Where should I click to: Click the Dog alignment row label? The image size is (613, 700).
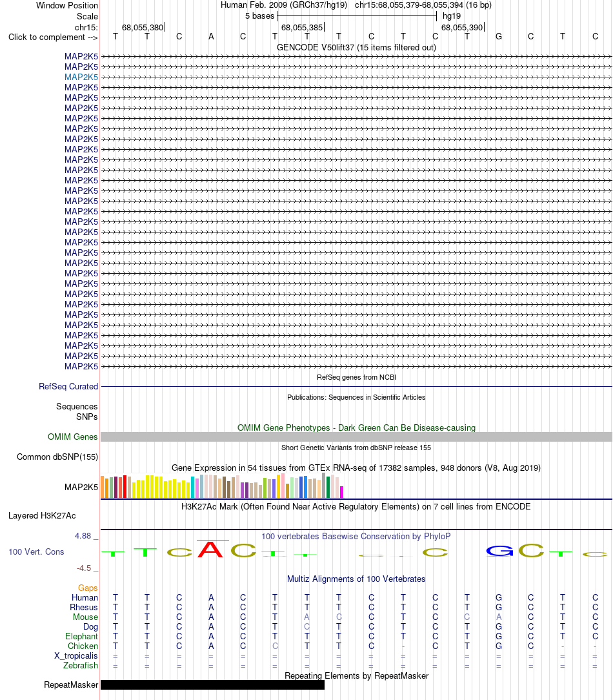[x=90, y=627]
